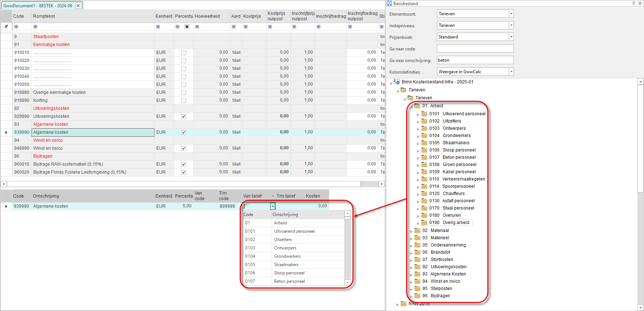Uncheck the Percentage checkbox for row 929990
The width and height of the screenshot is (644, 311).
click(183, 116)
